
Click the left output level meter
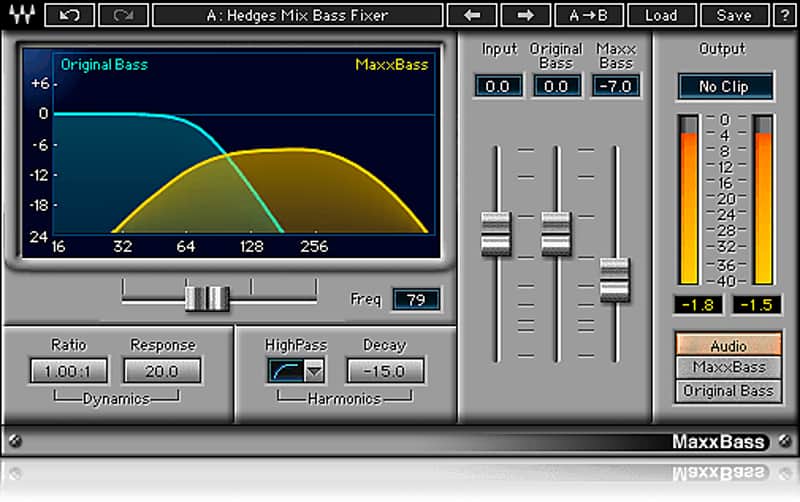688,199
